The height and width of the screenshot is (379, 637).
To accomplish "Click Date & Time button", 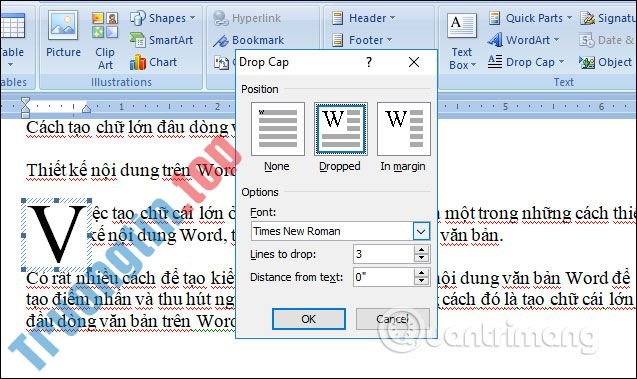I will (x=606, y=40).
